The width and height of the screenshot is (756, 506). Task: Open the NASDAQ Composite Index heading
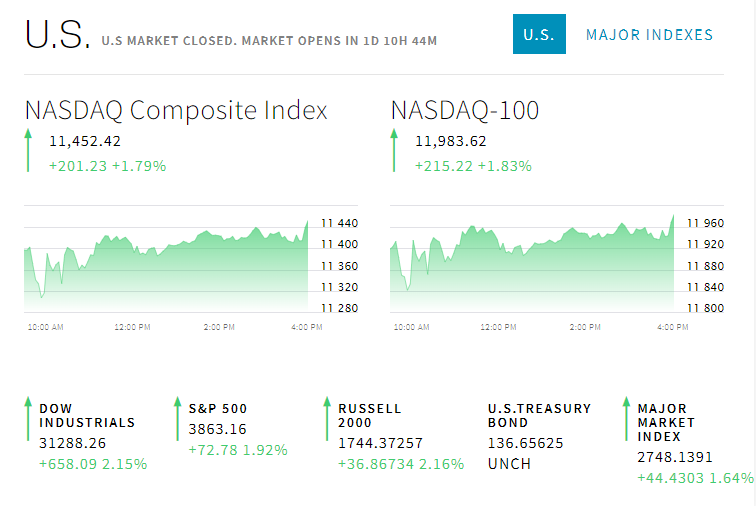coord(176,110)
